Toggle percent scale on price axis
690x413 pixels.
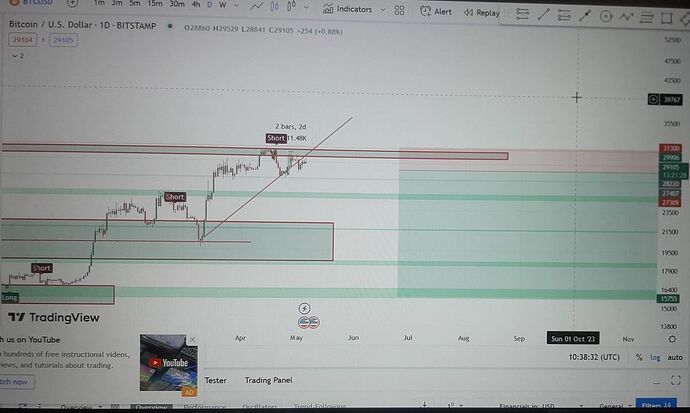click(639, 357)
